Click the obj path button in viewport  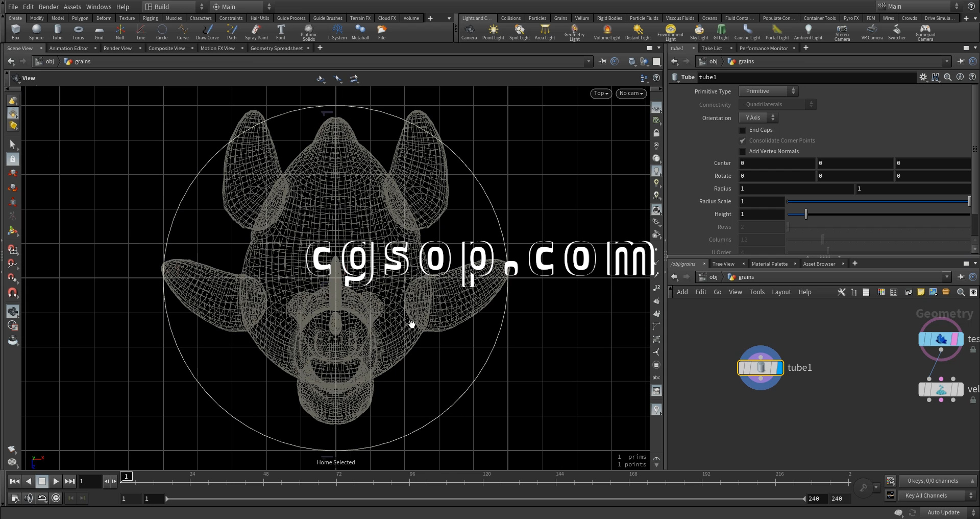point(45,61)
